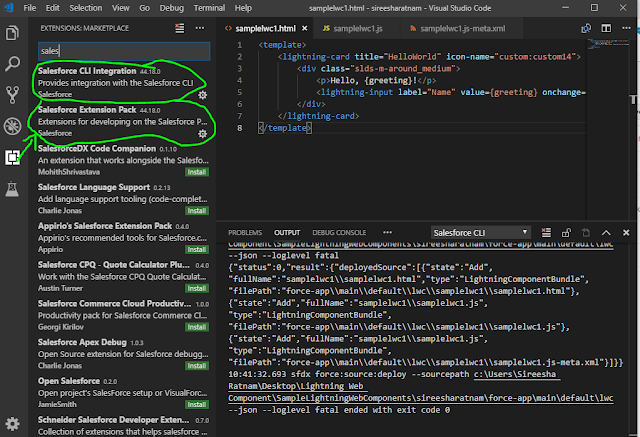Viewport: 640px width, 437px height.
Task: Click the open changes editor icon
Action: [586, 28]
